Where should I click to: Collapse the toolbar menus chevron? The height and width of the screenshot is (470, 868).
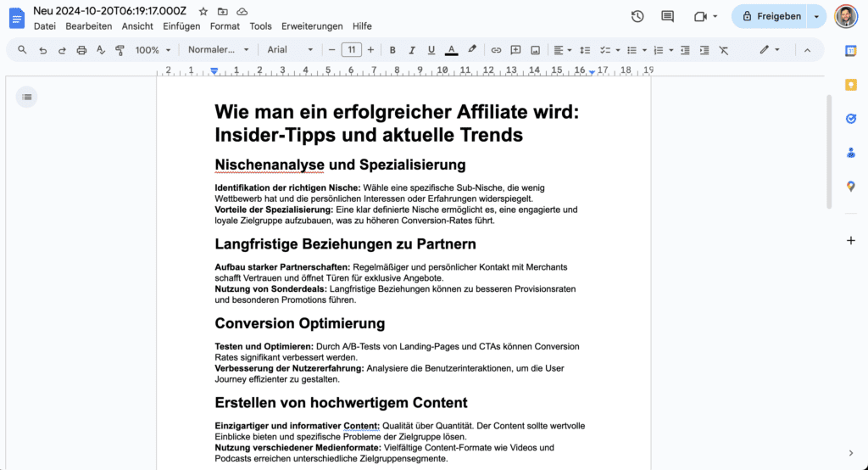(x=807, y=50)
